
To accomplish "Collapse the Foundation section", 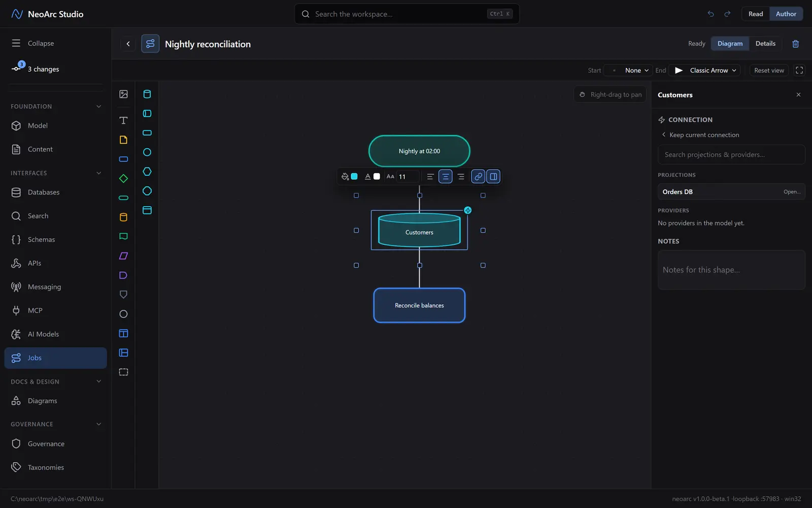I will [x=99, y=106].
